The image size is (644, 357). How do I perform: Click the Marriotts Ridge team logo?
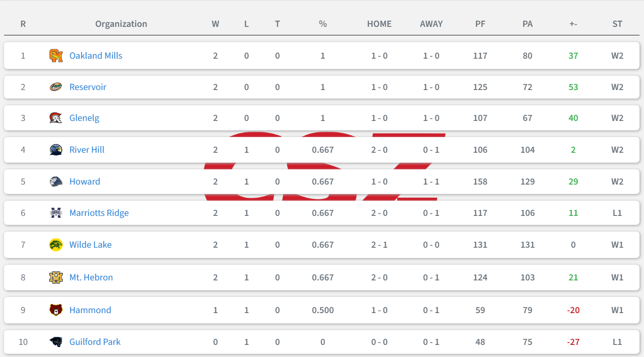[56, 213]
